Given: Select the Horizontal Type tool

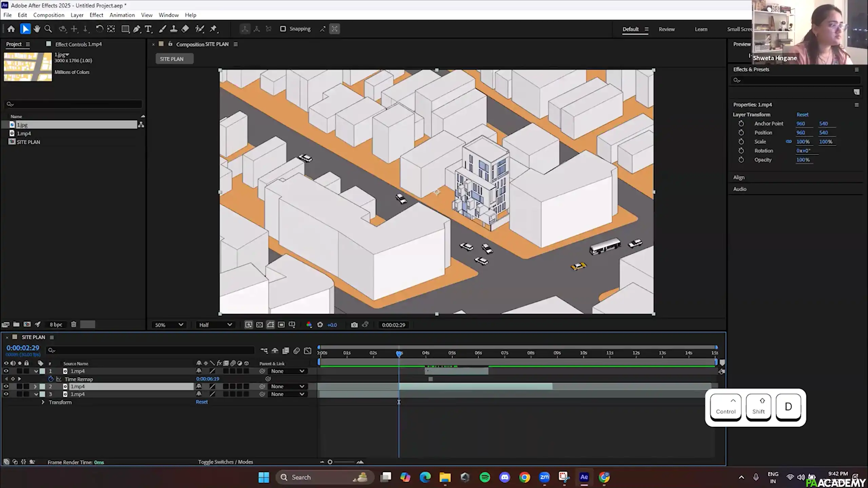Looking at the screenshot, I should 148,29.
